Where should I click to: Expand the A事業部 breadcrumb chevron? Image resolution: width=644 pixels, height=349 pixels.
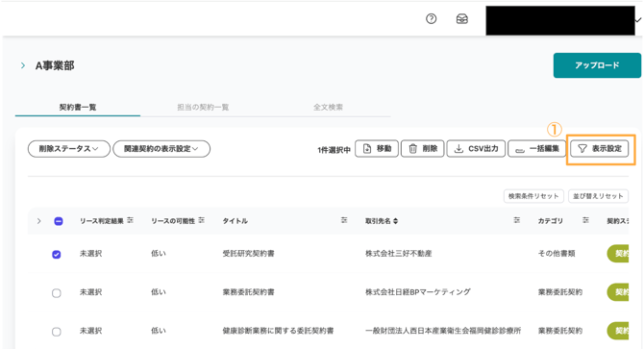click(23, 65)
